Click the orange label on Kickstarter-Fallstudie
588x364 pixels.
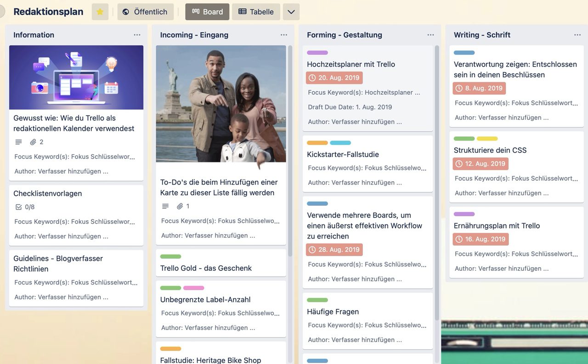(317, 143)
